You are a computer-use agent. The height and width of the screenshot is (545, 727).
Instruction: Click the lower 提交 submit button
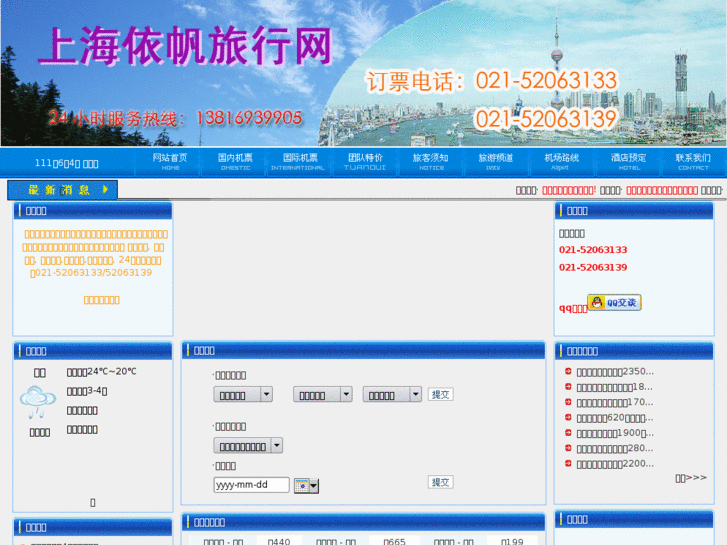pos(440,482)
